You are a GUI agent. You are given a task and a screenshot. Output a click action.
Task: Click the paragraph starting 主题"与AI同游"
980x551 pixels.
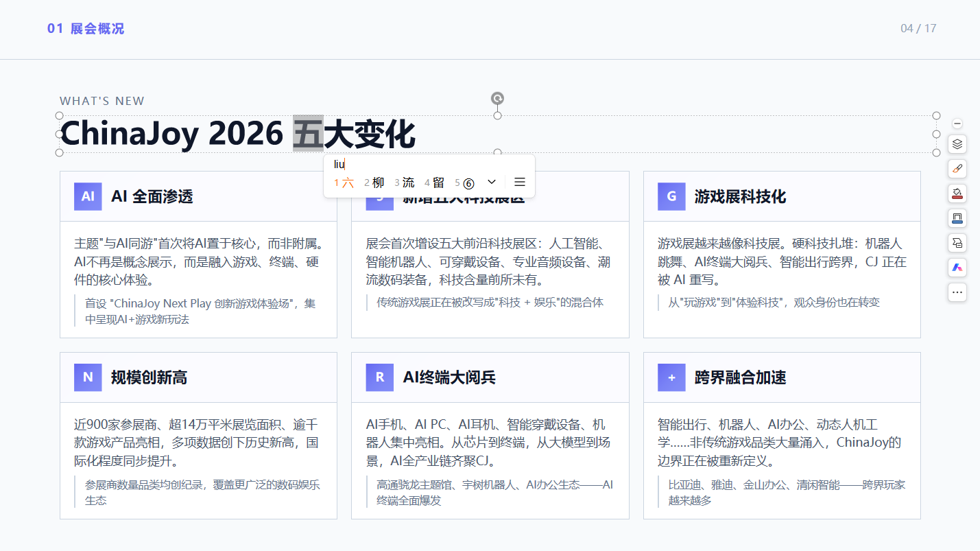click(x=198, y=262)
